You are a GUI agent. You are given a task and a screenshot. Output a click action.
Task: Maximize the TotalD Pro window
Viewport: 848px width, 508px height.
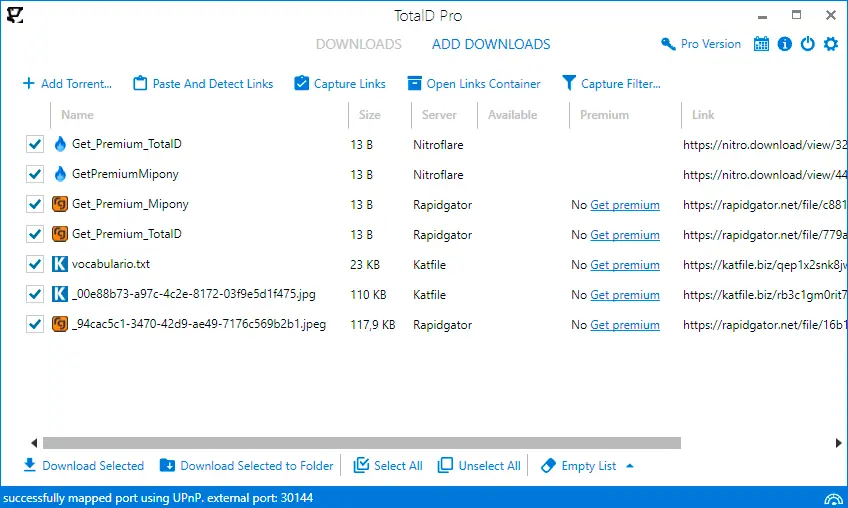point(796,15)
